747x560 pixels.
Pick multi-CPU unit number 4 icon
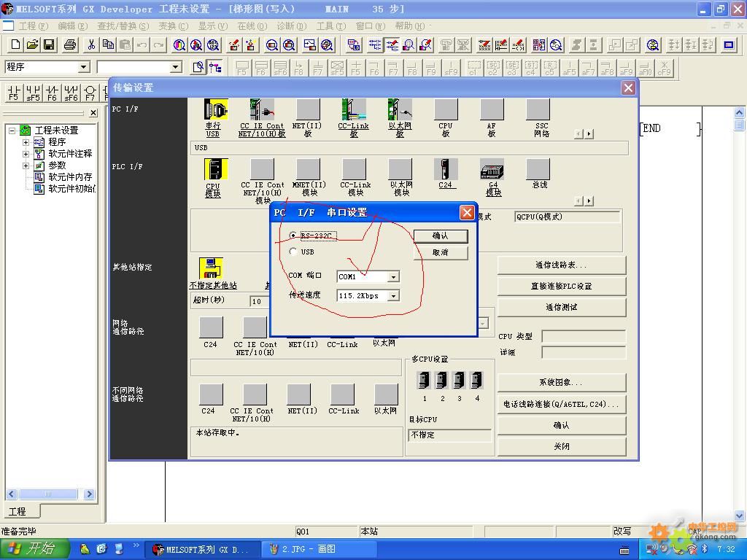(x=476, y=380)
